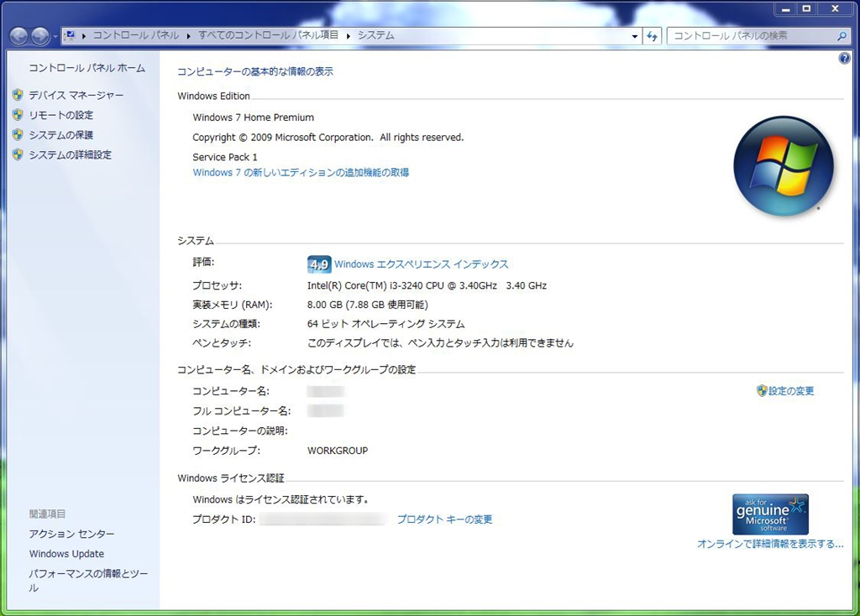Open Windows エクスペリエンス インデックス link
This screenshot has width=860, height=616.
[x=422, y=264]
